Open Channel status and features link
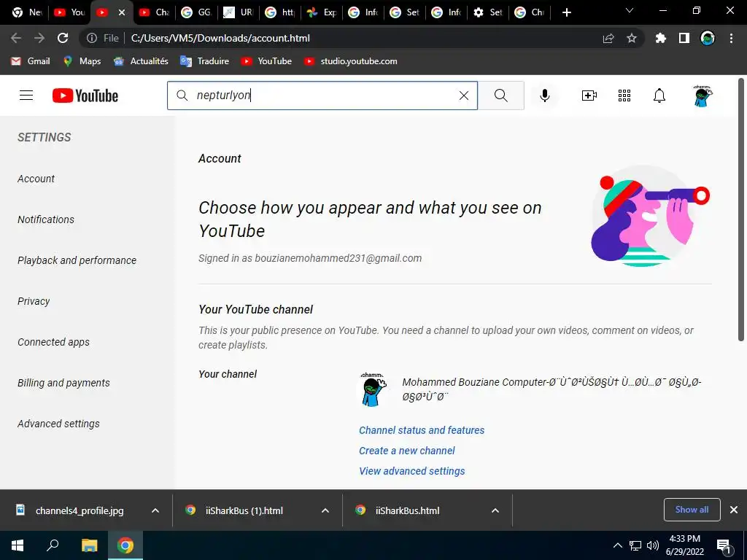 click(x=422, y=430)
